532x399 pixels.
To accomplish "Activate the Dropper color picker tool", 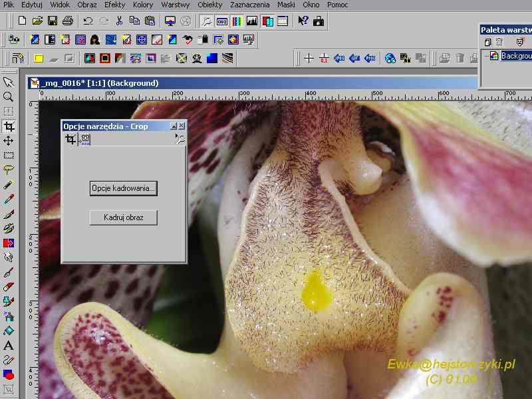I will [9, 199].
